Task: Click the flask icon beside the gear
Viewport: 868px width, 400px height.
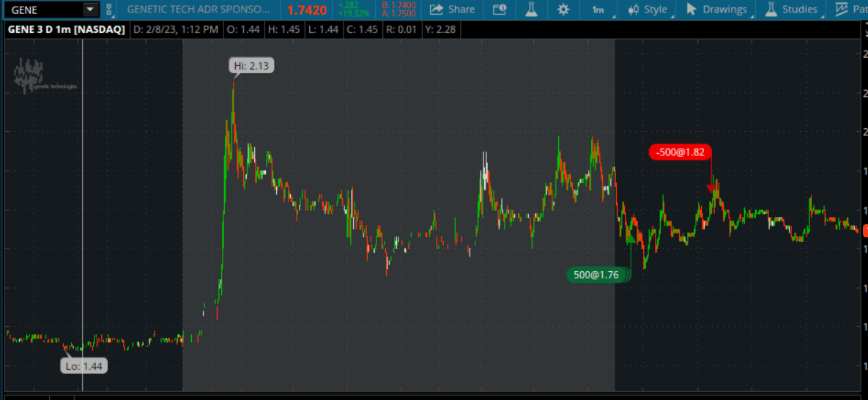Action: (532, 10)
